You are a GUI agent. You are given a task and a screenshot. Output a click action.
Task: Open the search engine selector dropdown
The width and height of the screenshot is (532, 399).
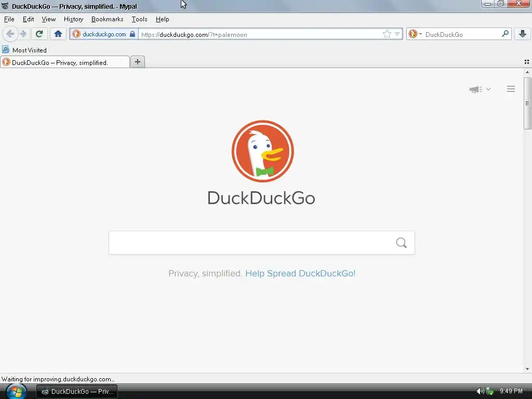coord(415,34)
